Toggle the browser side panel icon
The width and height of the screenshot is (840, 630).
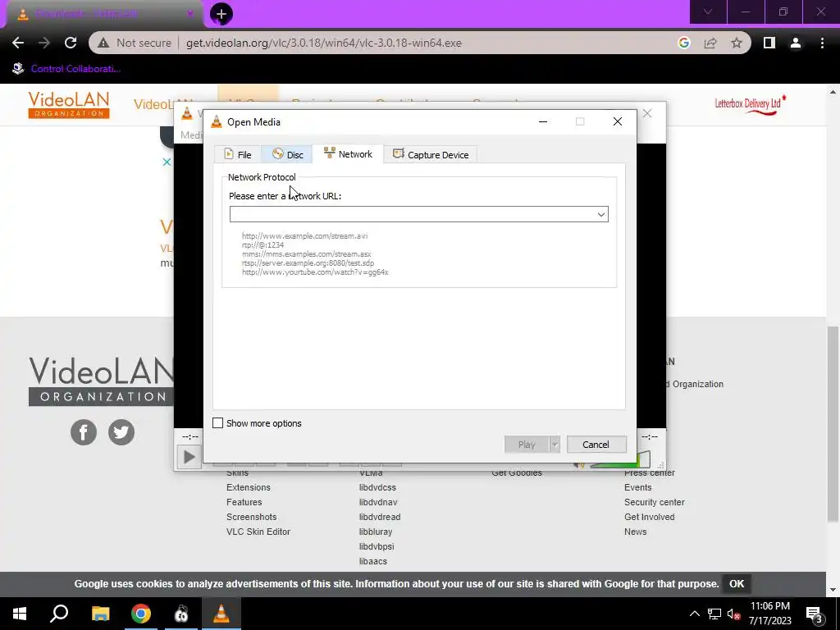(x=769, y=43)
